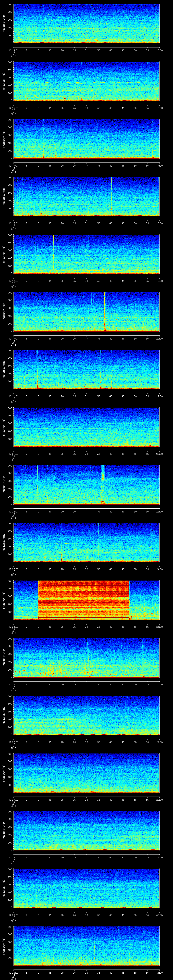The width and height of the screenshot is (173, 980).
Task: Click the 17:00 end time label
Action: coord(160,166)
